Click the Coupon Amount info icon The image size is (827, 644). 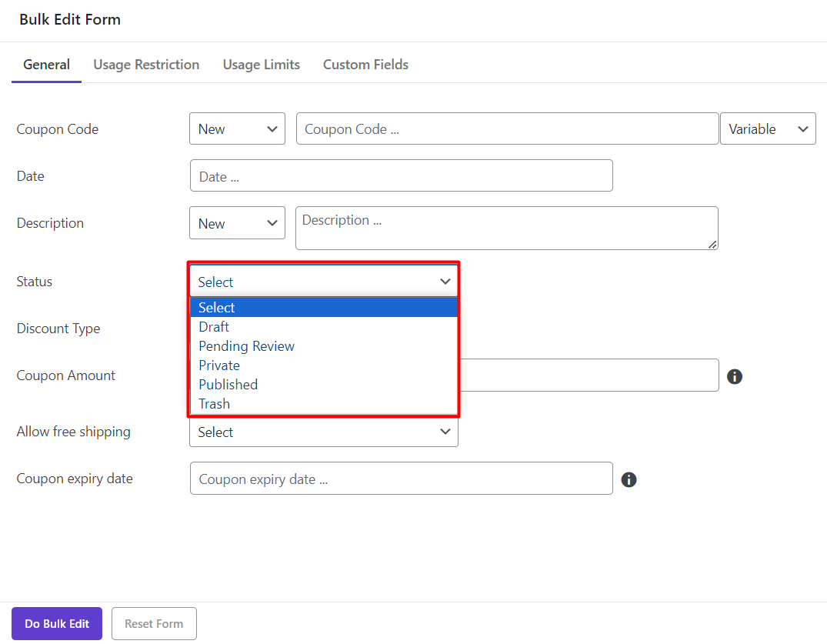tap(735, 376)
